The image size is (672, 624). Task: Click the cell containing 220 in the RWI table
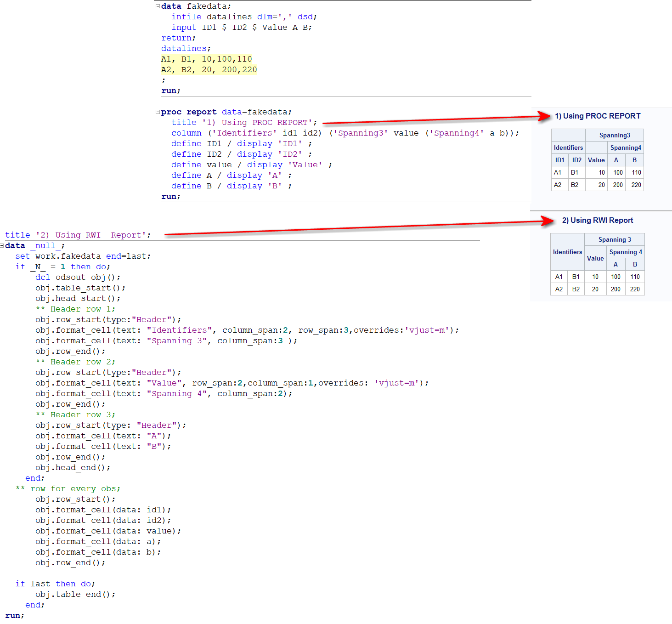[x=635, y=289]
